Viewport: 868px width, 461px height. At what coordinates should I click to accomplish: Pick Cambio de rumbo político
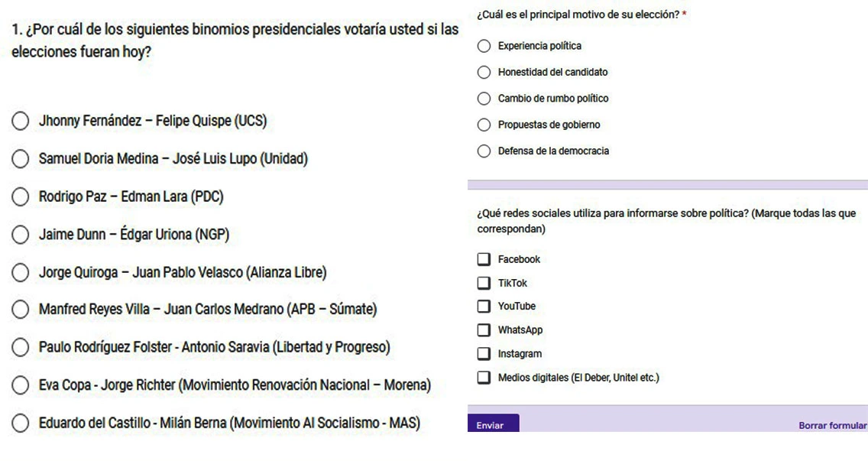484,99
